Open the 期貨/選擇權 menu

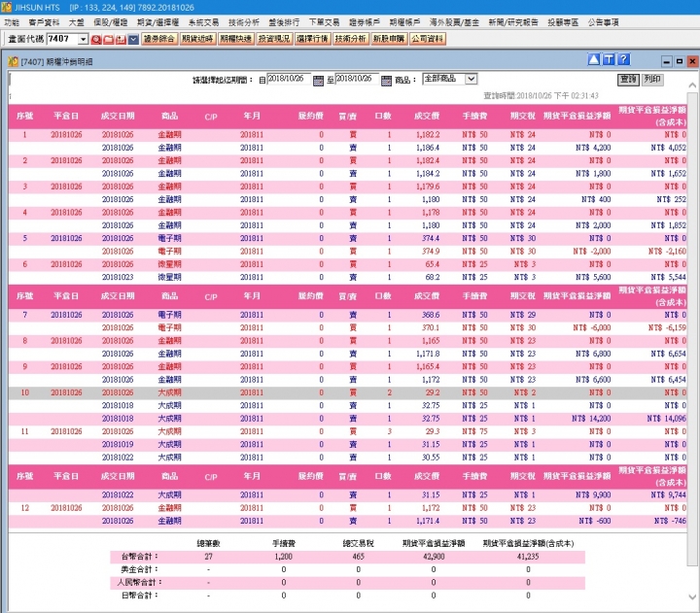point(157,22)
